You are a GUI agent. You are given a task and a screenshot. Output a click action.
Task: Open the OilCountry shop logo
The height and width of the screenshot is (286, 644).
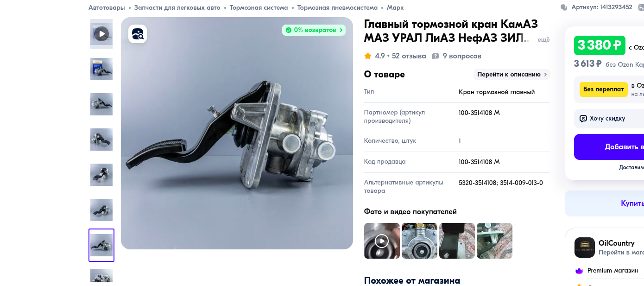(585, 248)
